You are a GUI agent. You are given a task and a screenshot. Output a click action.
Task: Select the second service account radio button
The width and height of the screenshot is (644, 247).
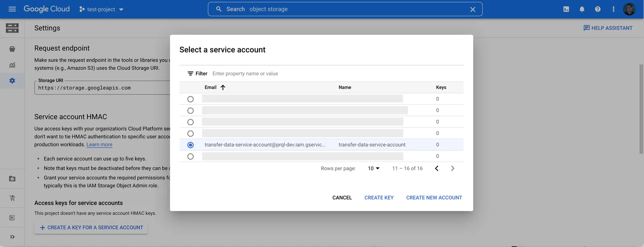click(190, 110)
